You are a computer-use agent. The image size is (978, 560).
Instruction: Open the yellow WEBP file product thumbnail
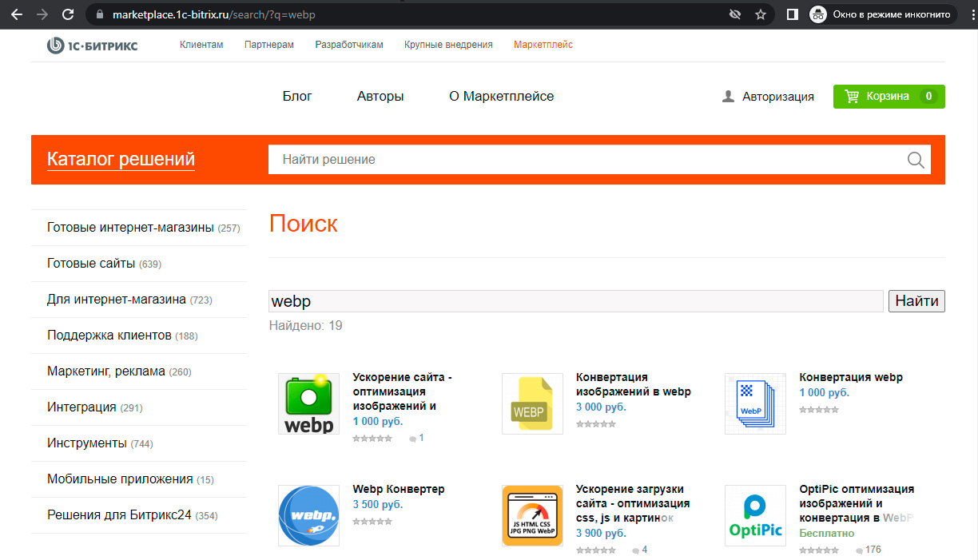532,404
